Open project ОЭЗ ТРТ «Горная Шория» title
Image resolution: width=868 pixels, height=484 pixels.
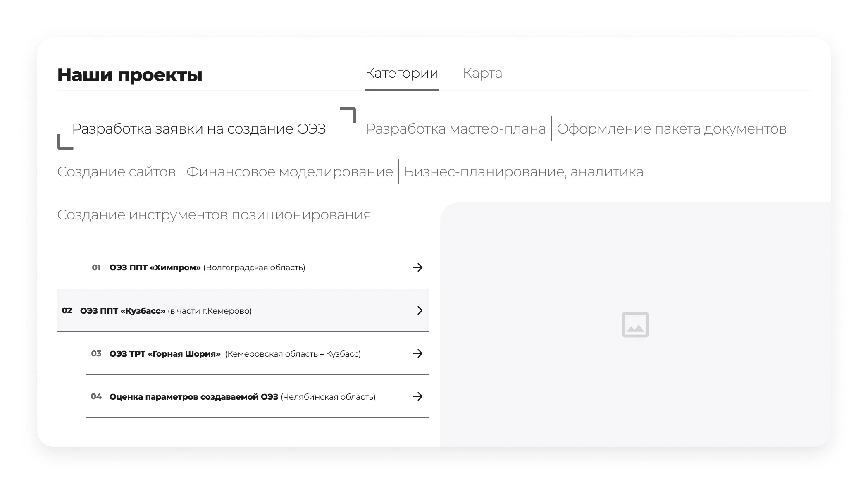(165, 354)
